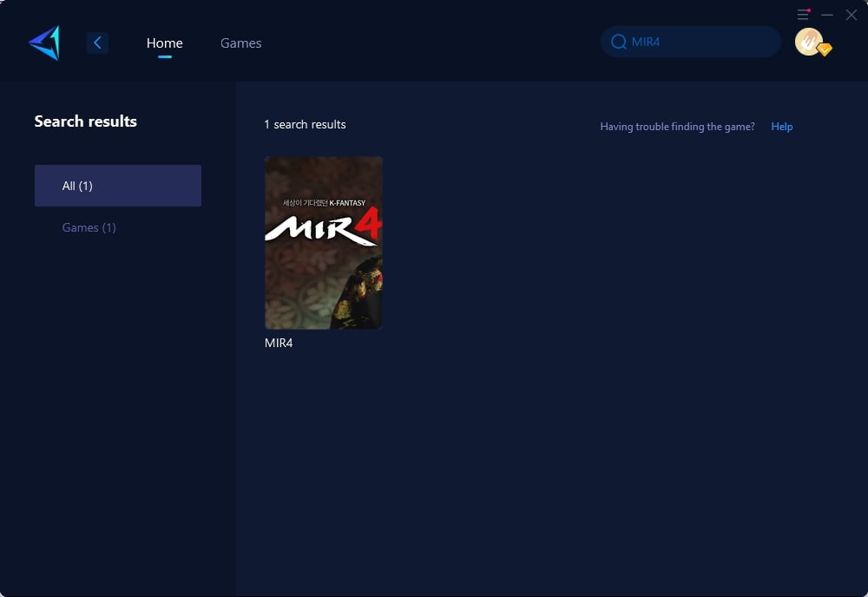Open the Help link
Image resolution: width=868 pixels, height=597 pixels.
tap(782, 126)
